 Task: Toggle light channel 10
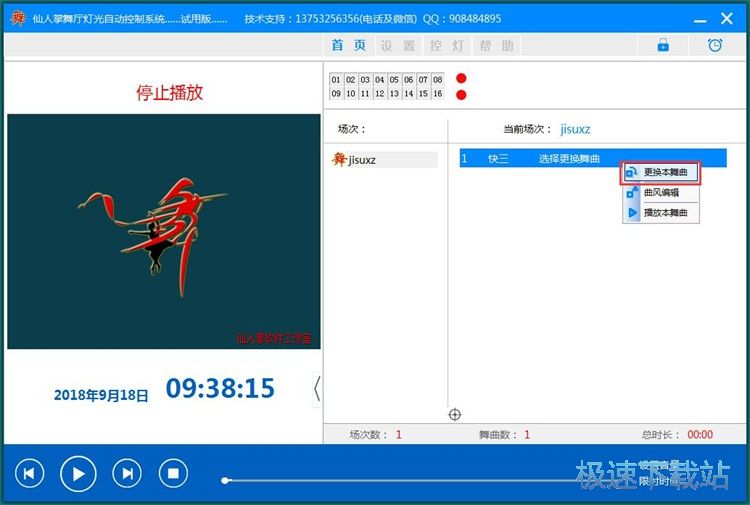(351, 94)
